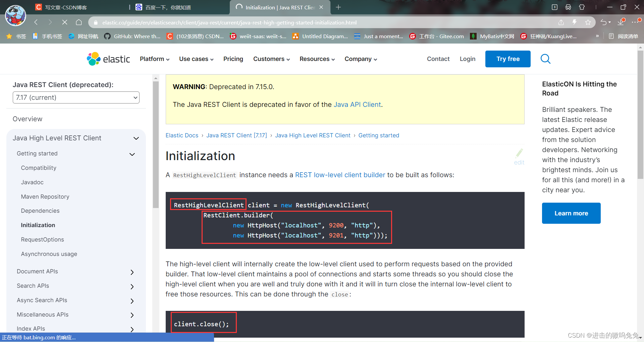644x342 pixels.
Task: Click Elastic Docs breadcrumb
Action: coord(182,135)
